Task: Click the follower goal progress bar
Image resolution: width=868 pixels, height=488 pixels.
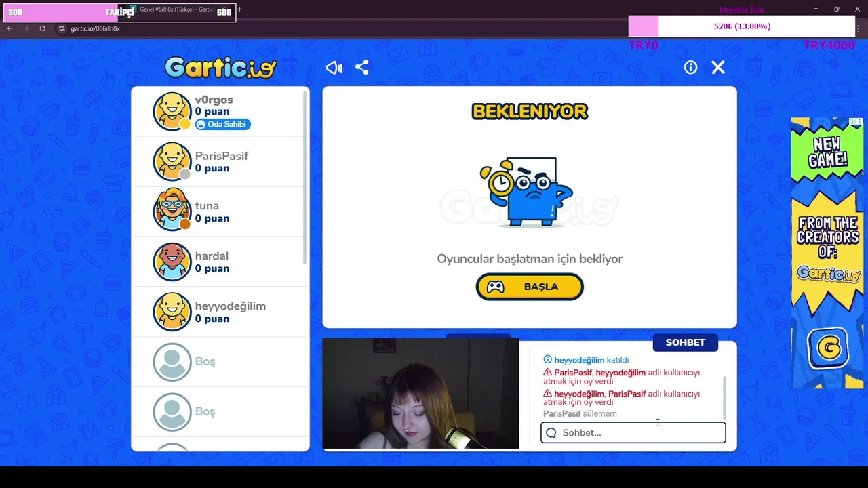Action: click(120, 12)
